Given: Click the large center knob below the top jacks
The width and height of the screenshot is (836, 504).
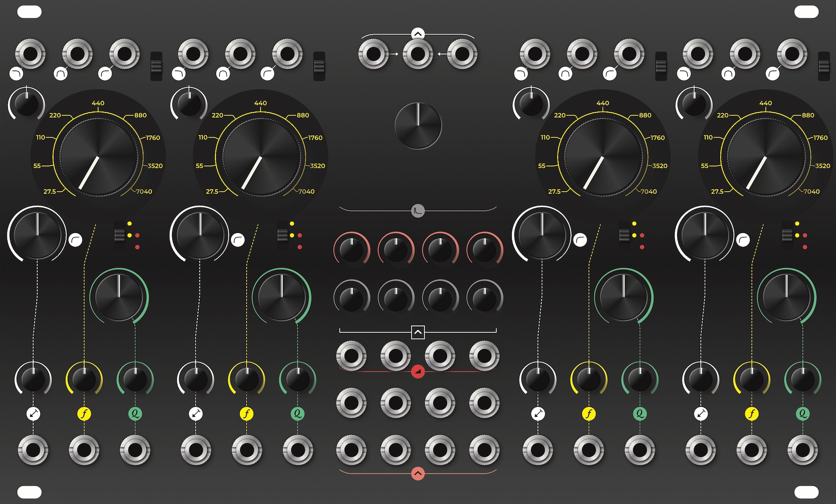Looking at the screenshot, I should [418, 126].
